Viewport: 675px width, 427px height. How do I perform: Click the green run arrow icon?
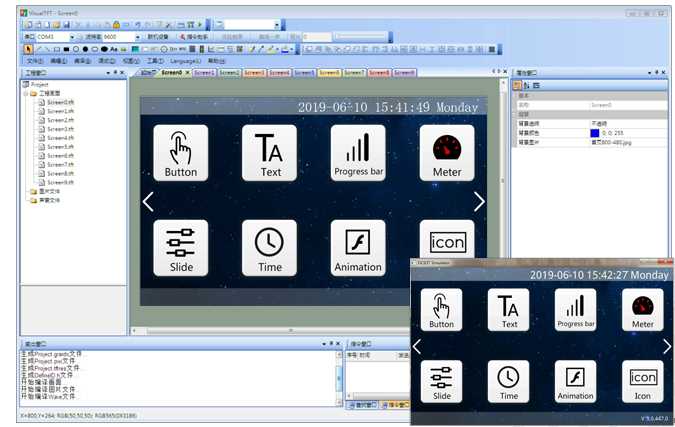(x=199, y=25)
